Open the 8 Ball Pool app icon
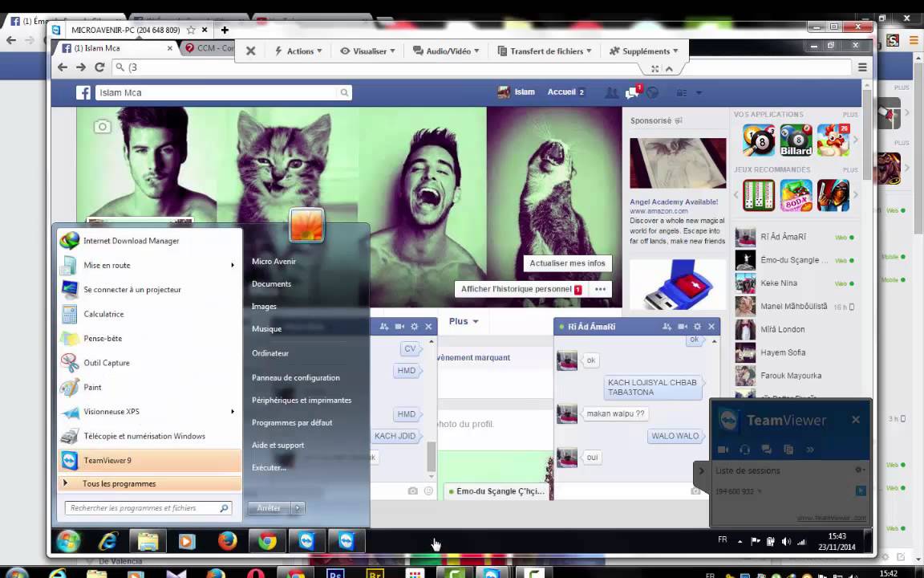924x578 pixels. (759, 140)
